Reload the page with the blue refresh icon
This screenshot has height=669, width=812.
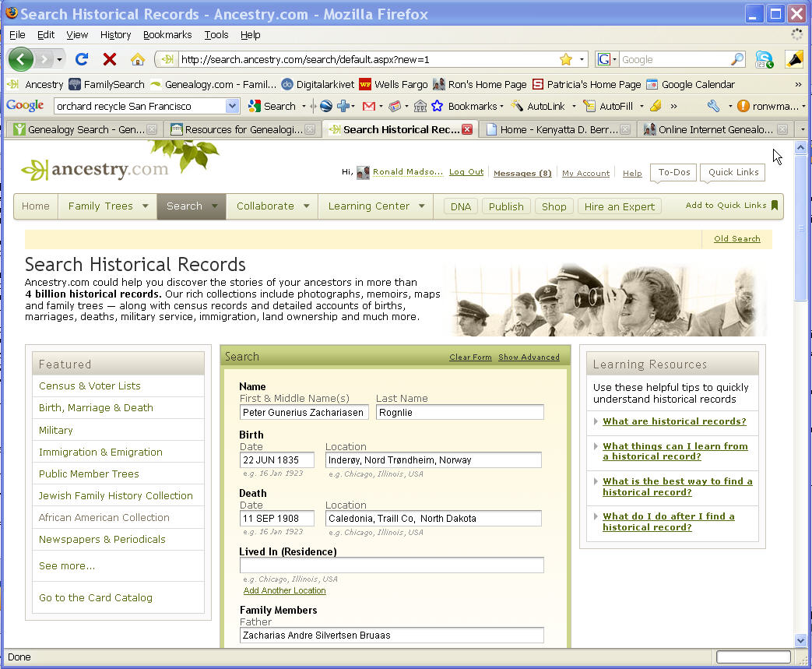coord(82,59)
